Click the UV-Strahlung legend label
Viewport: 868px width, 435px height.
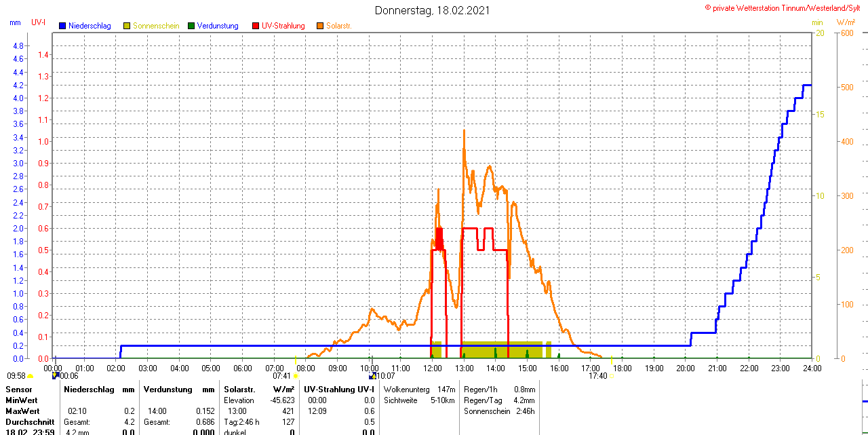coord(283,26)
